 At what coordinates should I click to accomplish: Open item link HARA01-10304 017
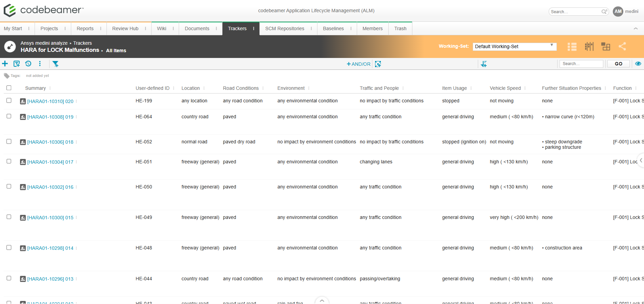click(x=50, y=162)
